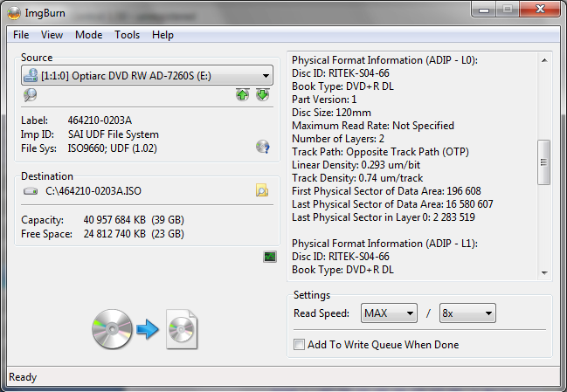
Task: Open the File menu
Action: pyautogui.click(x=21, y=35)
